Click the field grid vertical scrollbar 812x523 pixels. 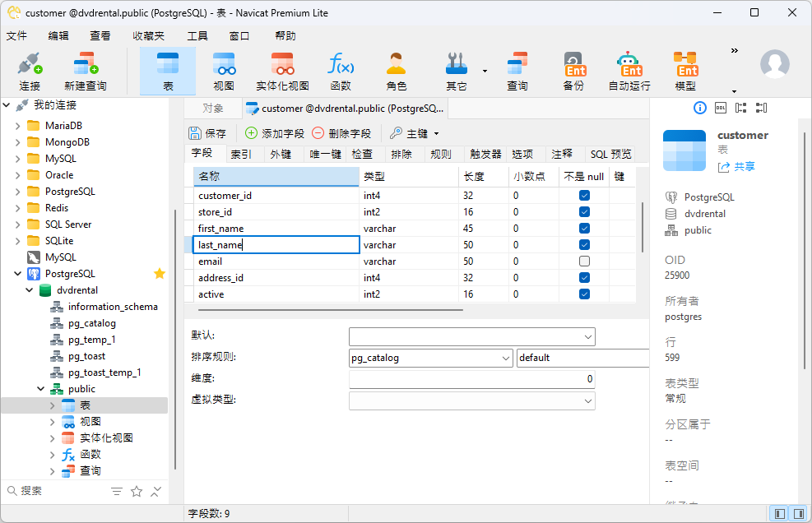coord(643,227)
